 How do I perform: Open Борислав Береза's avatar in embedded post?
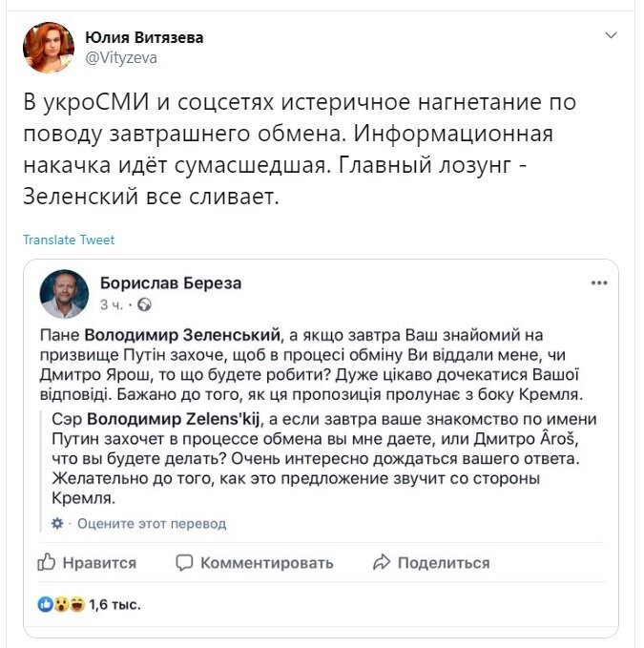(64, 294)
